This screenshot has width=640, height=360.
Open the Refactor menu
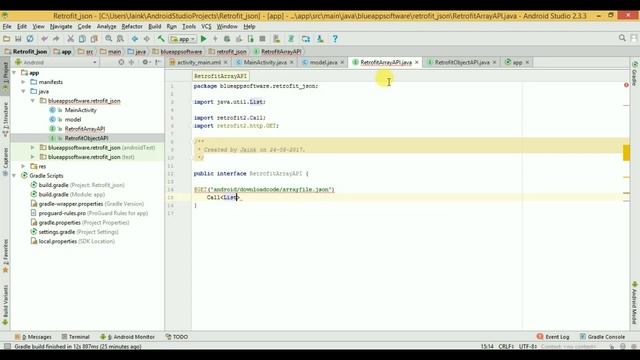tap(132, 27)
